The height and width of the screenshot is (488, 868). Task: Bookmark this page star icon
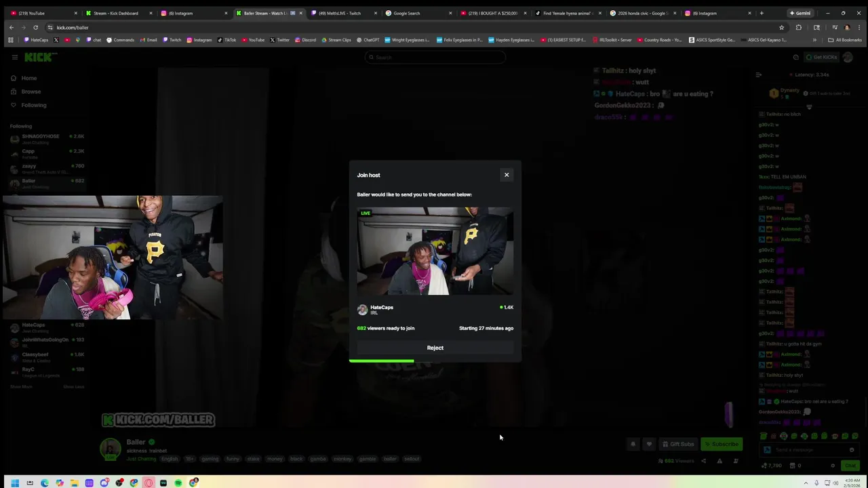click(x=781, y=27)
